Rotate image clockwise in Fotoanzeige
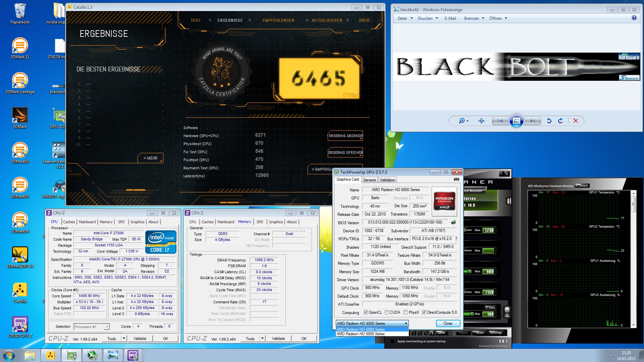This screenshot has width=644, height=362. [560, 121]
